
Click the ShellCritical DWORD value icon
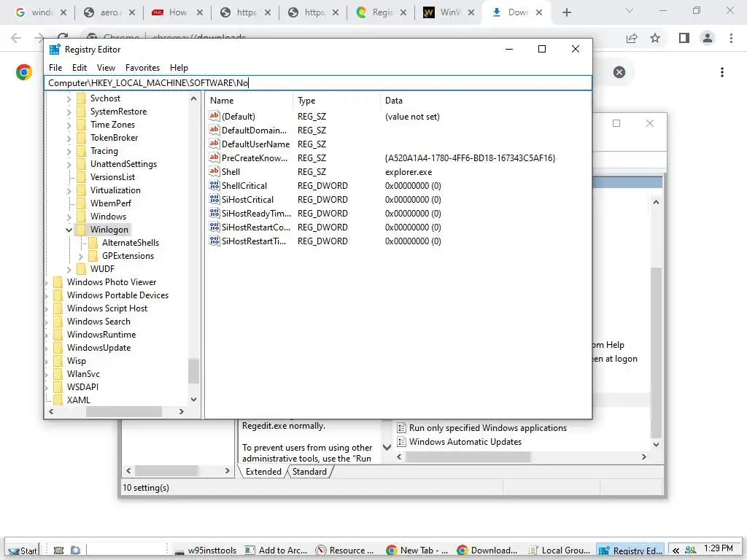[214, 185]
